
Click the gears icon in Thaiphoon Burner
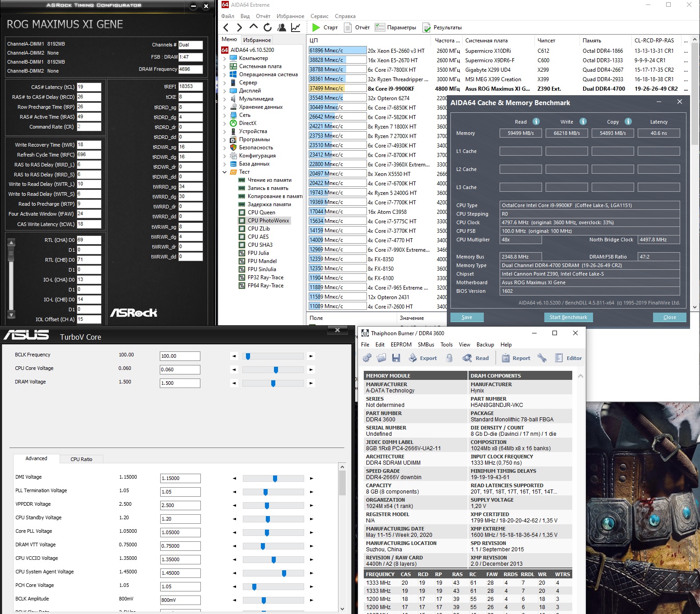click(x=367, y=358)
